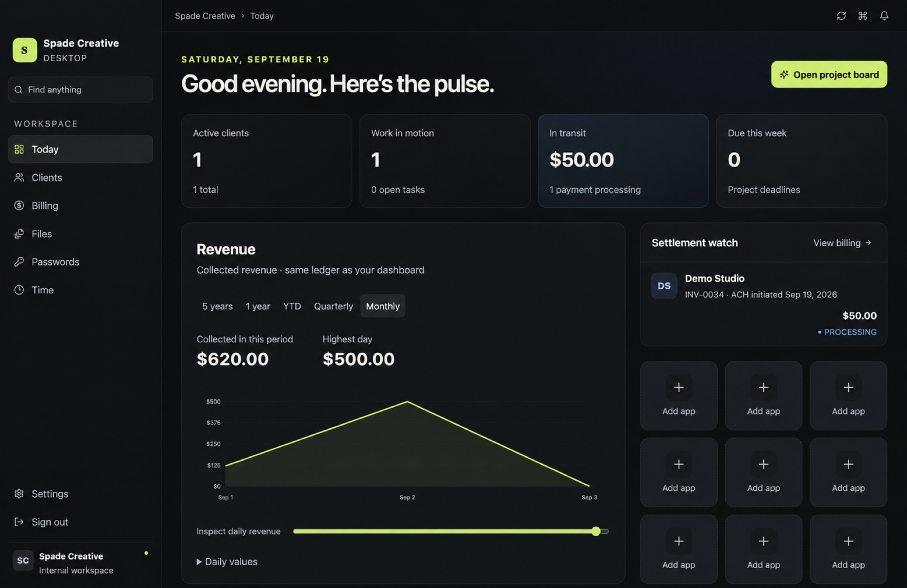Click invoice text INV-0034 ACH initiated
907x588 pixels.
(761, 294)
